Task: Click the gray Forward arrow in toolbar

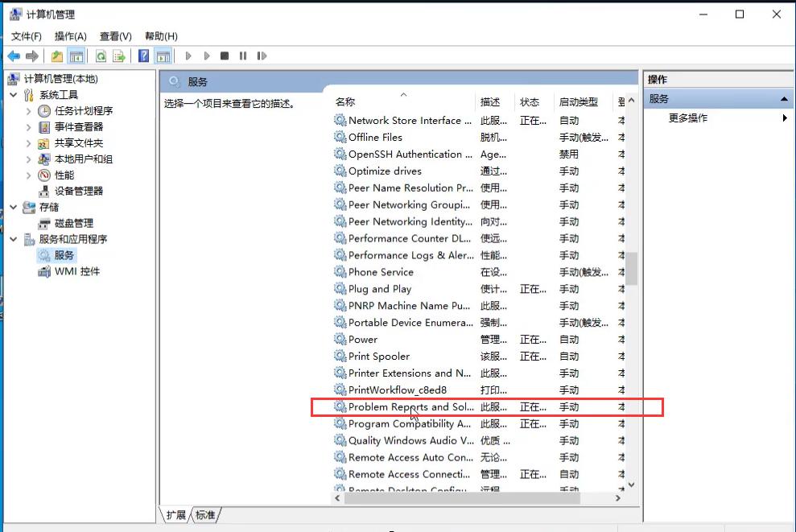Action: point(32,56)
